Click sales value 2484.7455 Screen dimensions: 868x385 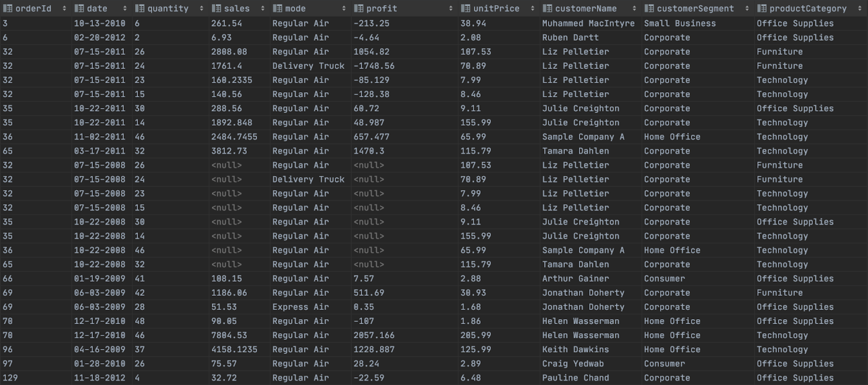point(234,137)
